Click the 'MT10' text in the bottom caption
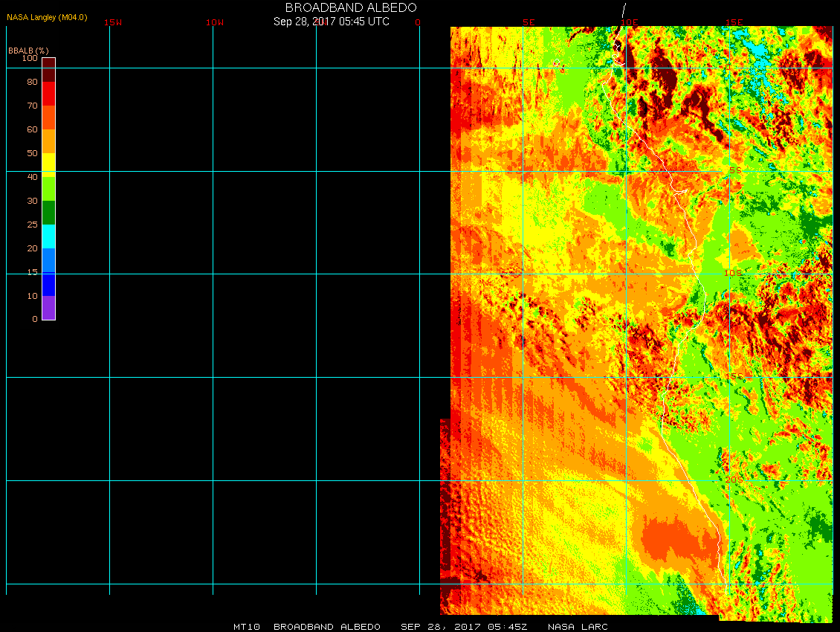840x632 pixels. pyautogui.click(x=247, y=627)
